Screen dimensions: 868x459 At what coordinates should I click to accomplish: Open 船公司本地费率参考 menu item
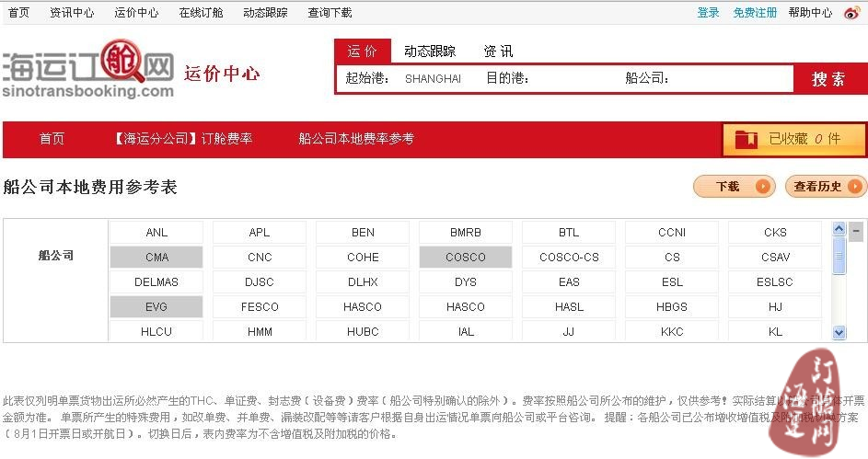(x=356, y=138)
